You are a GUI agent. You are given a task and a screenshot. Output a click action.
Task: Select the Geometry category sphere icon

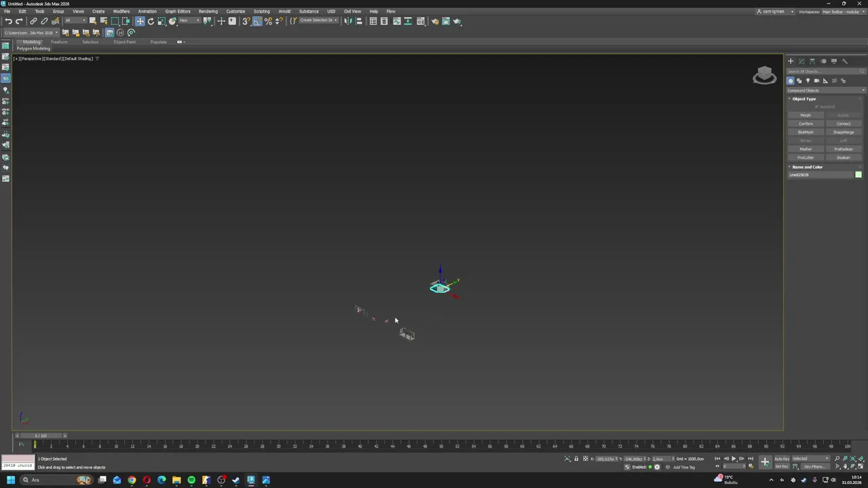790,81
